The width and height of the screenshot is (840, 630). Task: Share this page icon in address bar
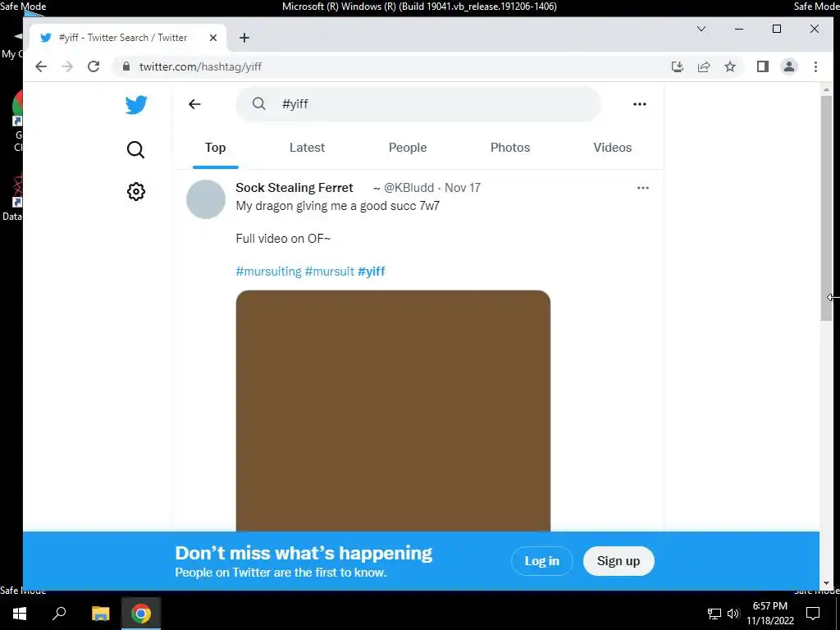[703, 66]
